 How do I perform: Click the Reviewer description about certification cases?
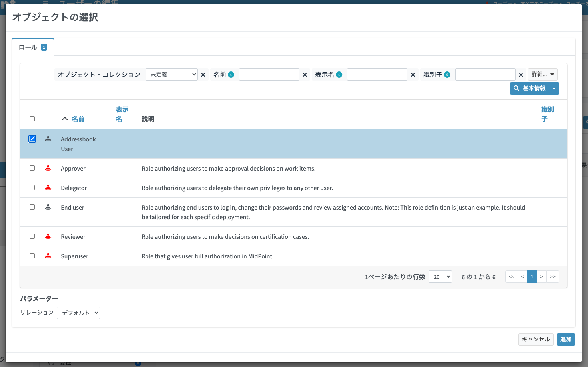[x=225, y=237]
